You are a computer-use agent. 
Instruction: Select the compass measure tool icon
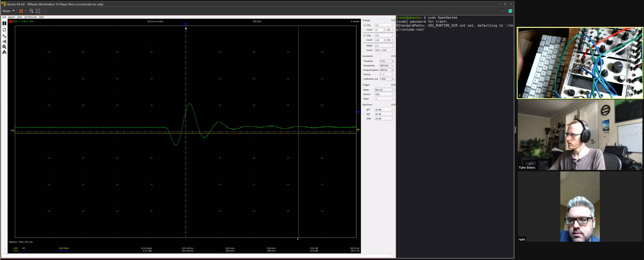[x=4, y=52]
